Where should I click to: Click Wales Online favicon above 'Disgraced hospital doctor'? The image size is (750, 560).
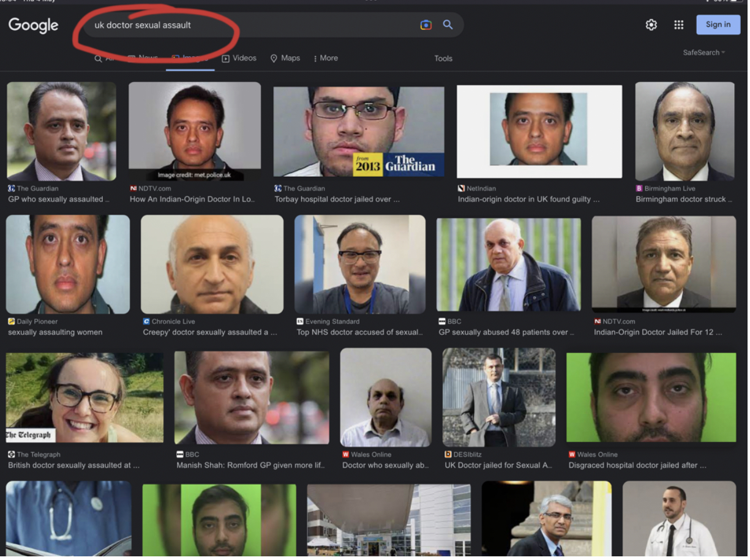pyautogui.click(x=572, y=455)
